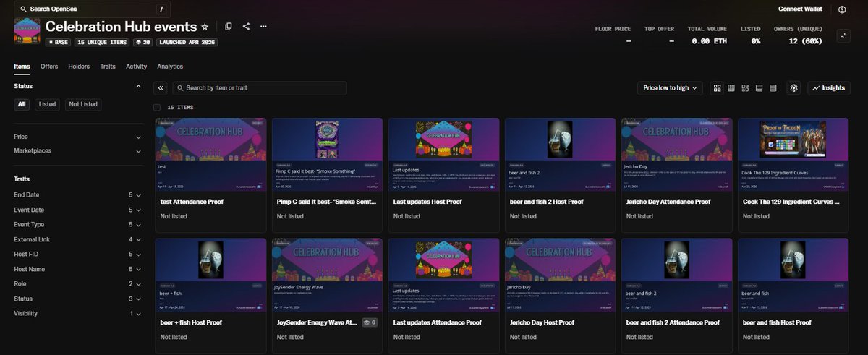Switch to the Activity tab
The image size is (868, 355).
pos(136,67)
